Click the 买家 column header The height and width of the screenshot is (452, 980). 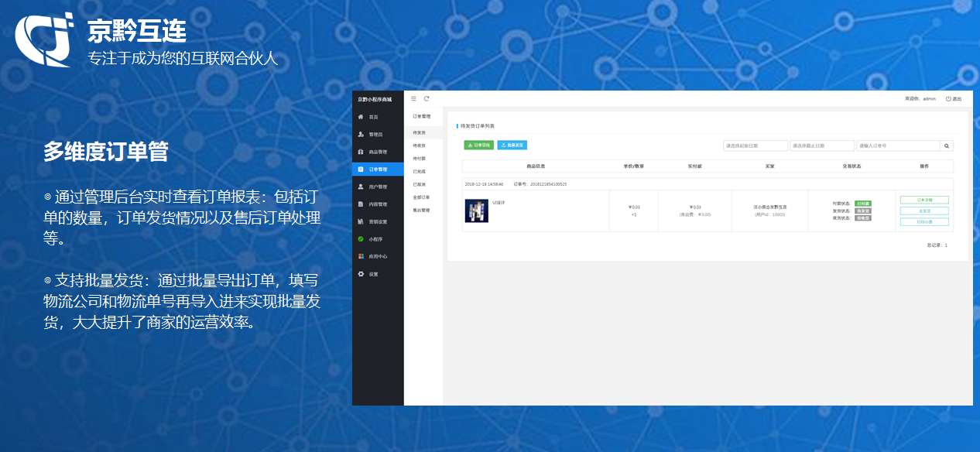(769, 166)
